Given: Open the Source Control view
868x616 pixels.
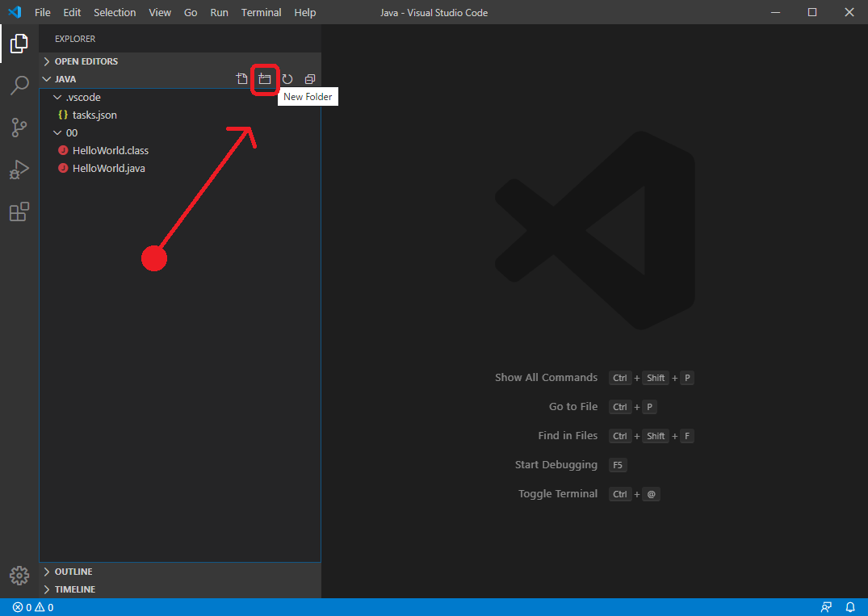Looking at the screenshot, I should 19,128.
